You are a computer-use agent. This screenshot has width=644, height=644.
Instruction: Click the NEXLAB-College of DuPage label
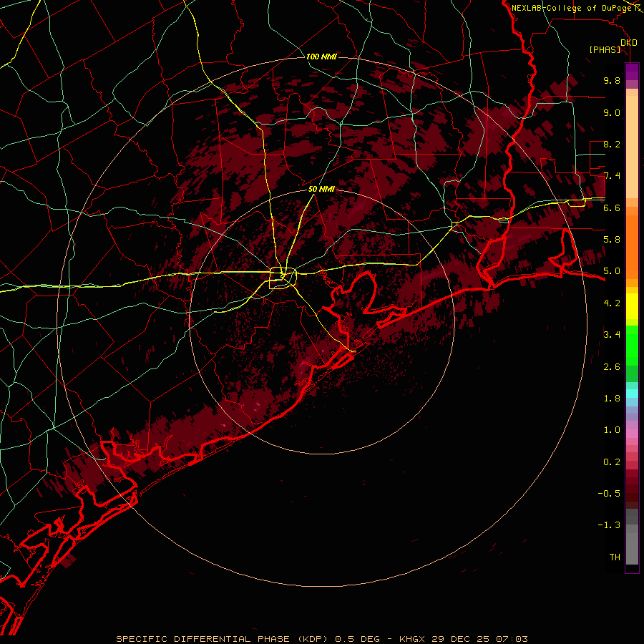click(x=572, y=8)
